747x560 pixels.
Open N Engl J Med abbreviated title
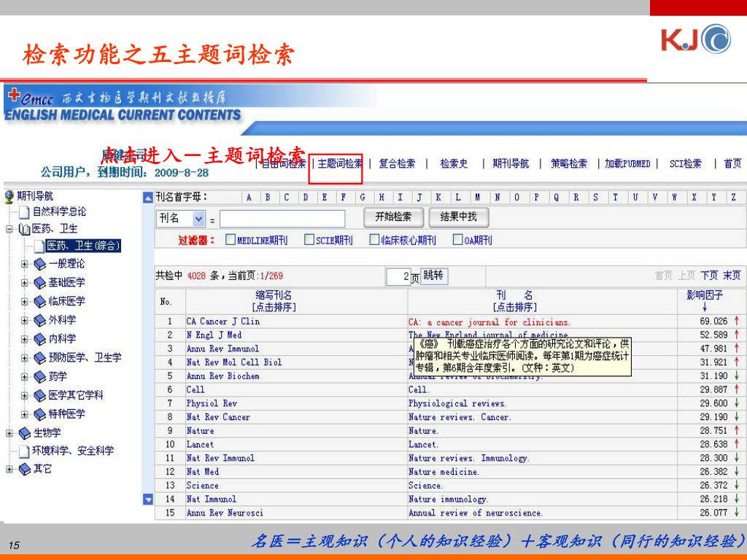[214, 335]
